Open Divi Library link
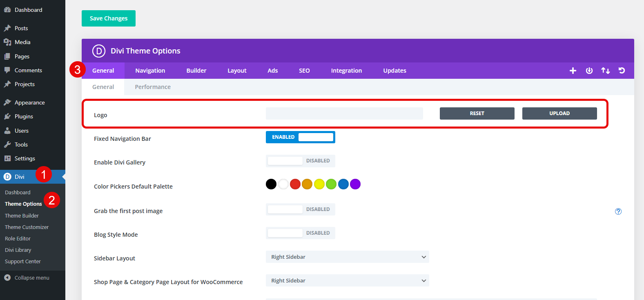Image resolution: width=644 pixels, height=300 pixels. coord(18,250)
